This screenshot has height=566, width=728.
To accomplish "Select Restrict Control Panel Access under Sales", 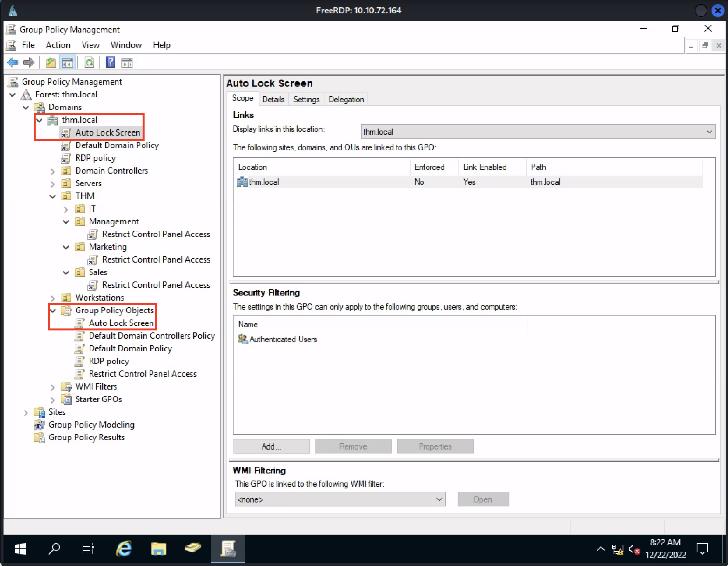I will coord(156,285).
